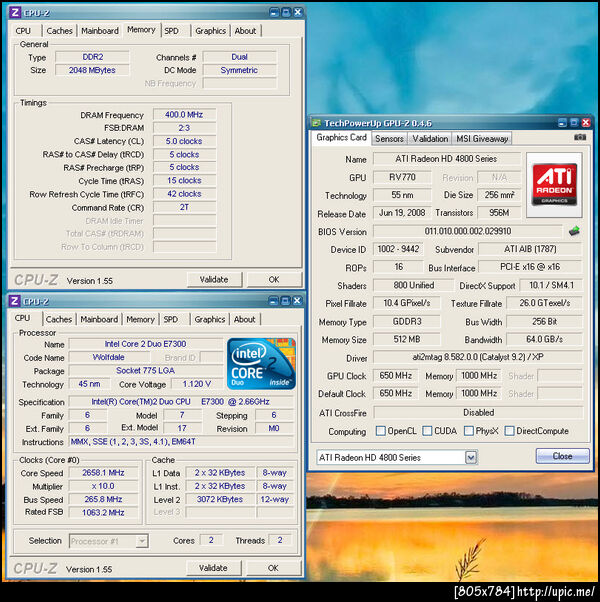
Task: Enable the DirectCompute checkbox
Action: coord(509,431)
